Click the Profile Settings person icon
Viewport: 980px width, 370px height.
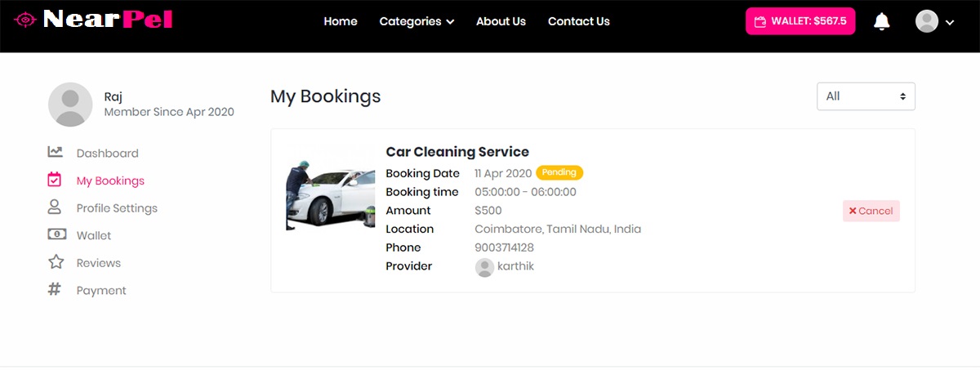point(56,207)
